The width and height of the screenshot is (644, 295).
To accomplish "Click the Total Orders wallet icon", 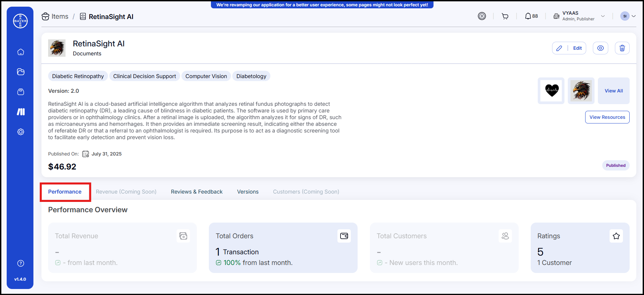I will click(344, 236).
